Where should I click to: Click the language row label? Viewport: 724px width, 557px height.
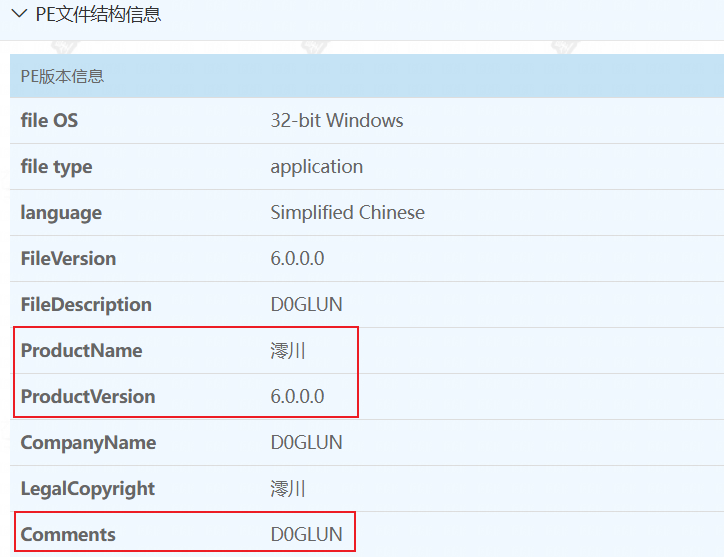click(x=61, y=213)
